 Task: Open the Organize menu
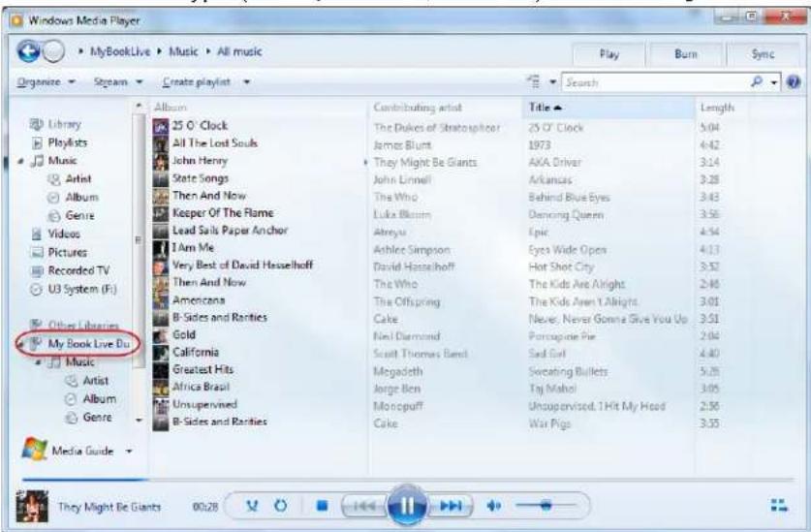(x=47, y=81)
